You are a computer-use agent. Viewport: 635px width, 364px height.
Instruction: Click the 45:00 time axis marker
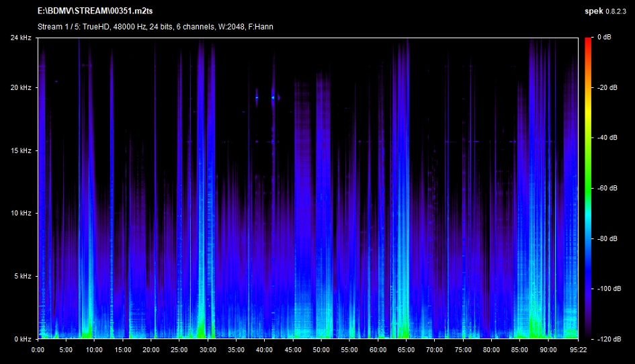293,349
